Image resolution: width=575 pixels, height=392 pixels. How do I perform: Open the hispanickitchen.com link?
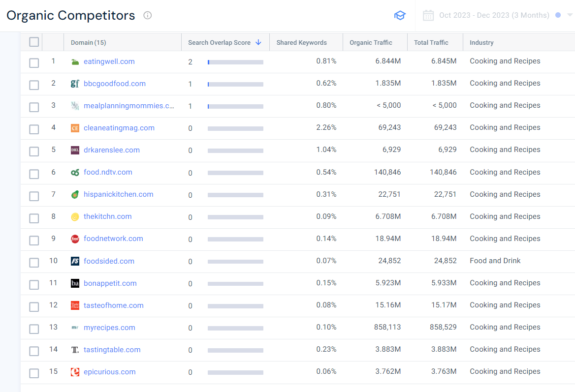click(x=119, y=194)
